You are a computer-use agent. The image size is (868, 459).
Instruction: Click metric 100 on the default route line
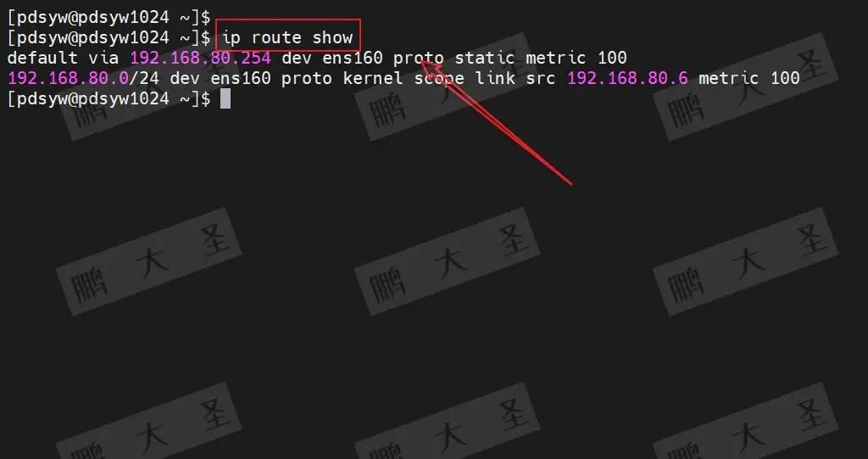pyautogui.click(x=576, y=58)
